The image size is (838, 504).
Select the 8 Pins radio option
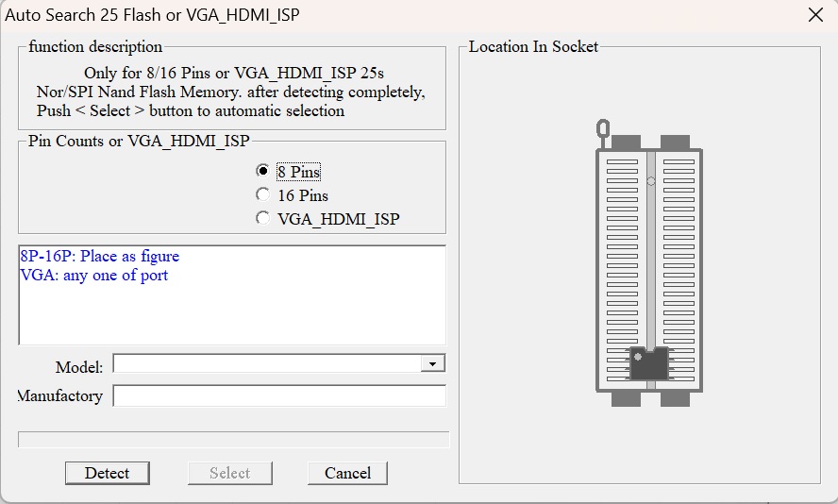(x=263, y=171)
